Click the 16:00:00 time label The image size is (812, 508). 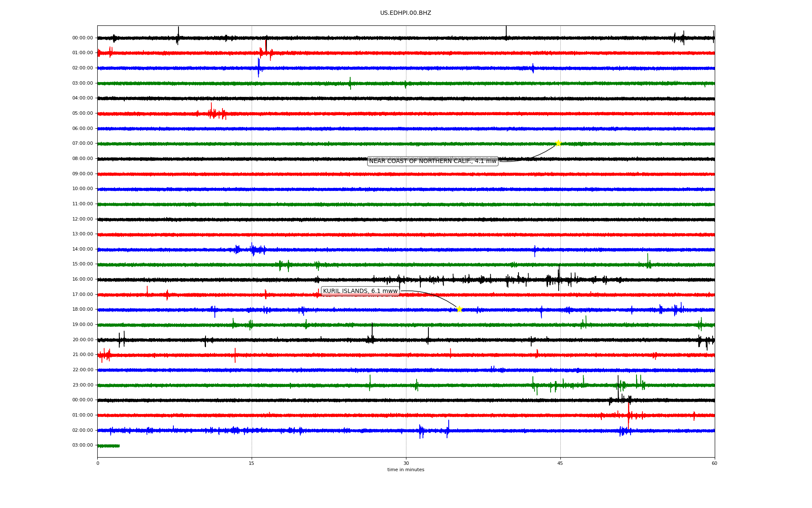click(x=82, y=279)
